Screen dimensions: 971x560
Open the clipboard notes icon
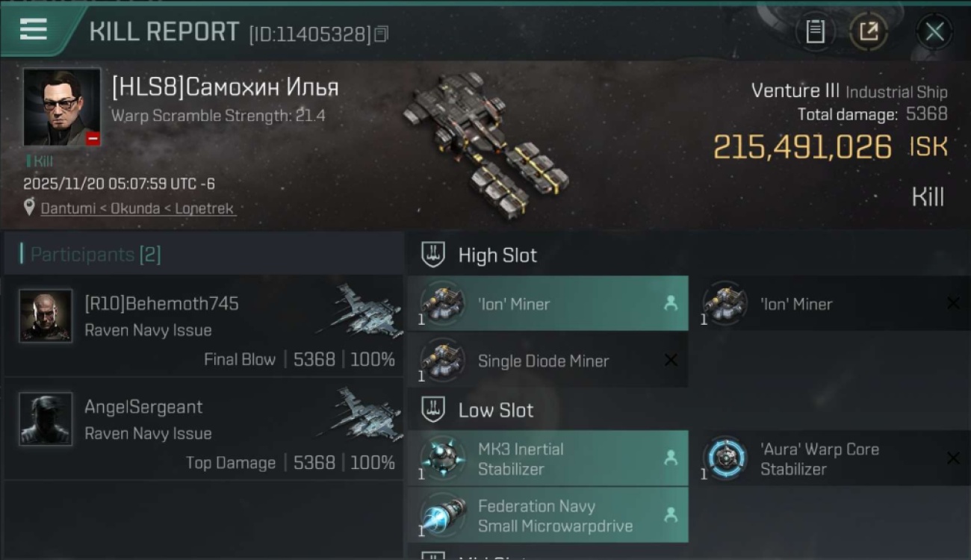click(x=815, y=32)
